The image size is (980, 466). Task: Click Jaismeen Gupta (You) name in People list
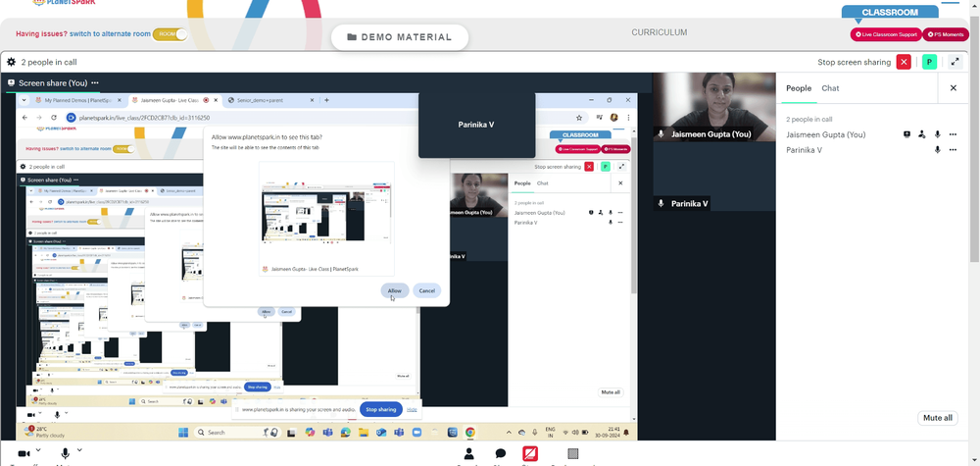coord(825,134)
